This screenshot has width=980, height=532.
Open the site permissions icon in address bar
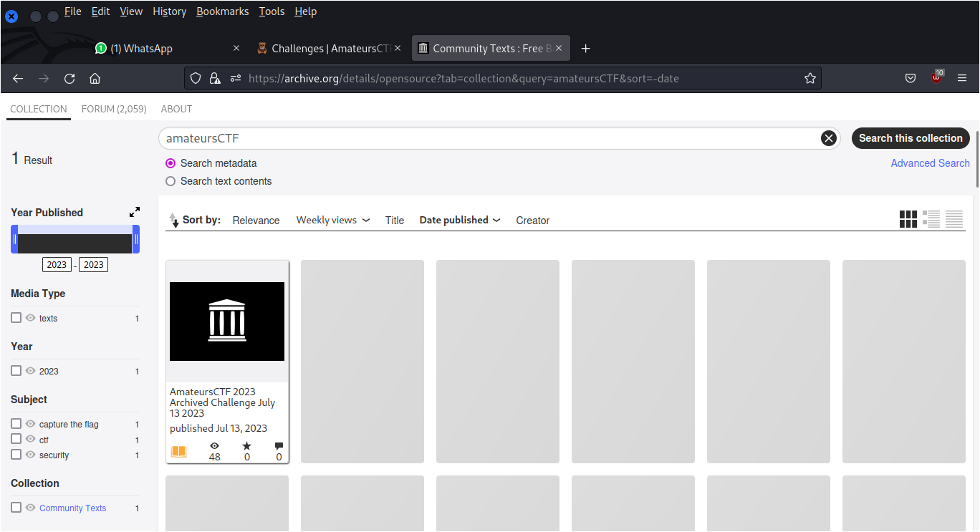pyautogui.click(x=236, y=78)
